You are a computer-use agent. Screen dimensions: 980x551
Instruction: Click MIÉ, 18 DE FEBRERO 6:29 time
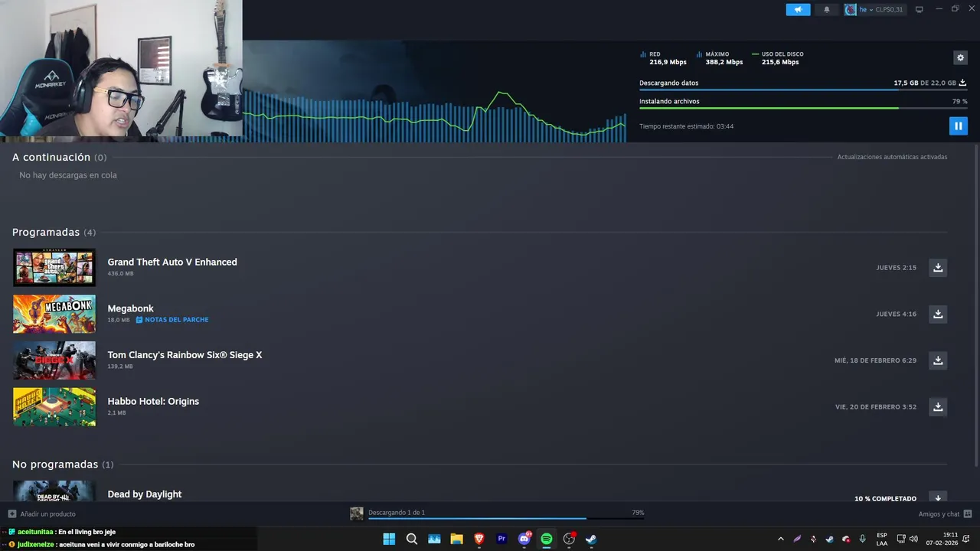[875, 360]
